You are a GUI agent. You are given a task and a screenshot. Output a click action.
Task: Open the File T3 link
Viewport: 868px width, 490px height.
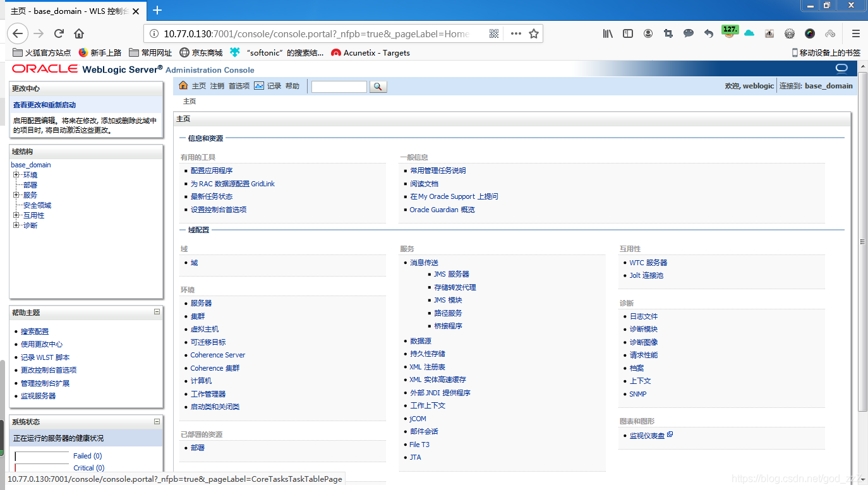click(419, 445)
